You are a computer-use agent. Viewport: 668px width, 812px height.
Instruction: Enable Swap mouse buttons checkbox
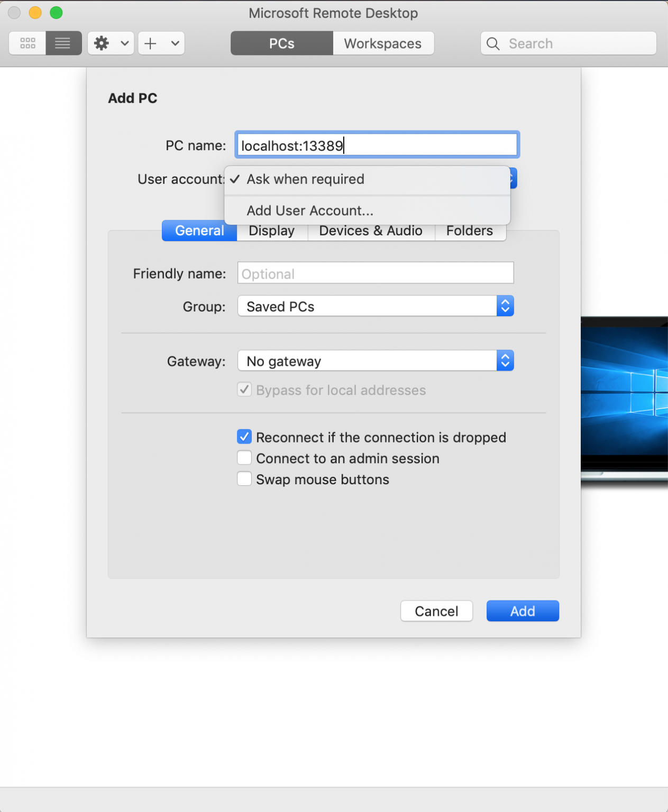point(244,479)
